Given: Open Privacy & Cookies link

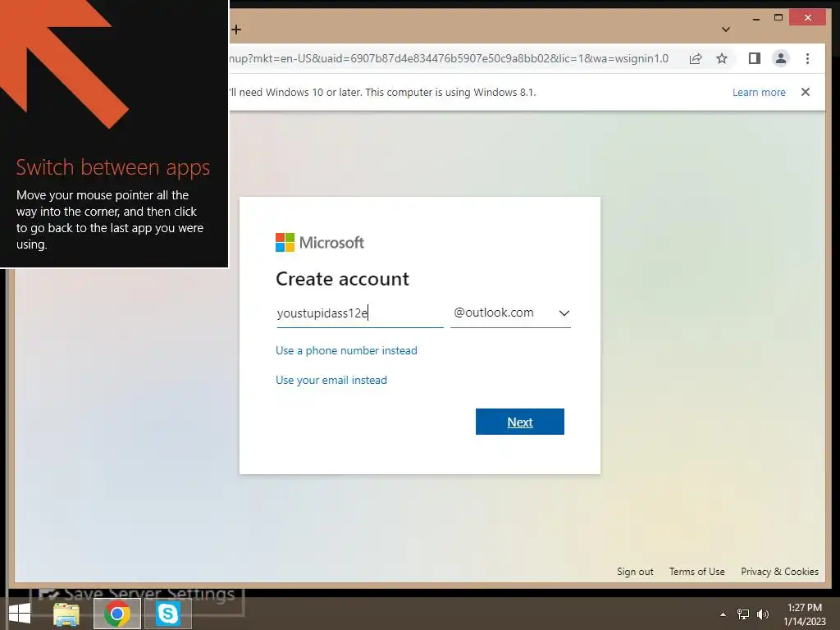Looking at the screenshot, I should pyautogui.click(x=779, y=572).
